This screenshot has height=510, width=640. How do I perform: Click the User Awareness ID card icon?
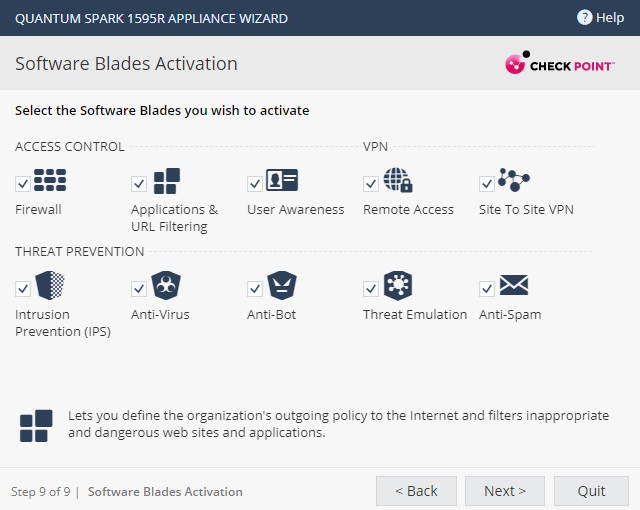click(282, 180)
